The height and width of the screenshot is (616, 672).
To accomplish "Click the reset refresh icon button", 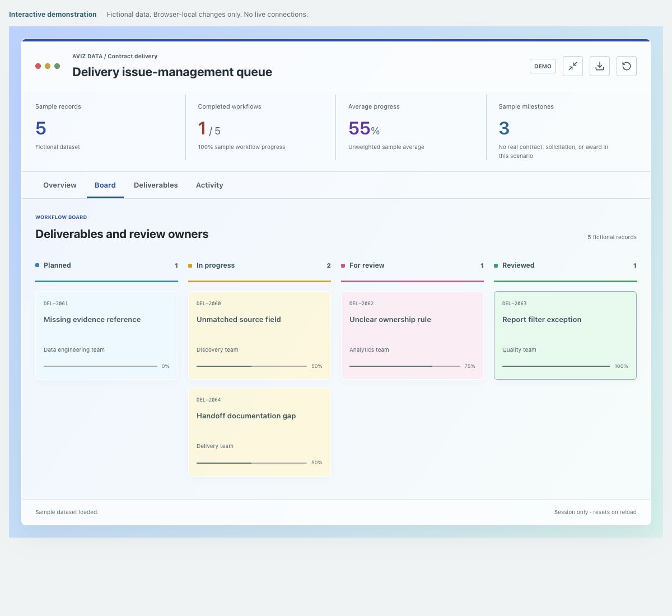I will pyautogui.click(x=627, y=66).
